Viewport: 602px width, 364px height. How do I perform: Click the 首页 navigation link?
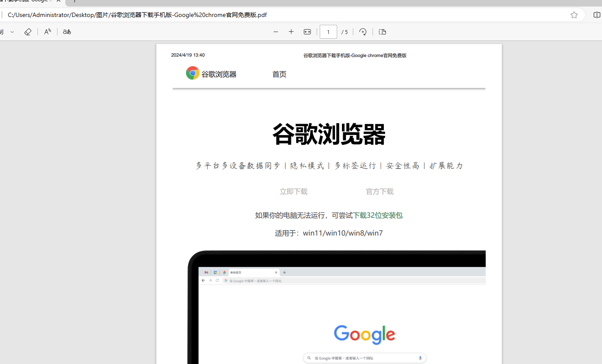click(279, 74)
